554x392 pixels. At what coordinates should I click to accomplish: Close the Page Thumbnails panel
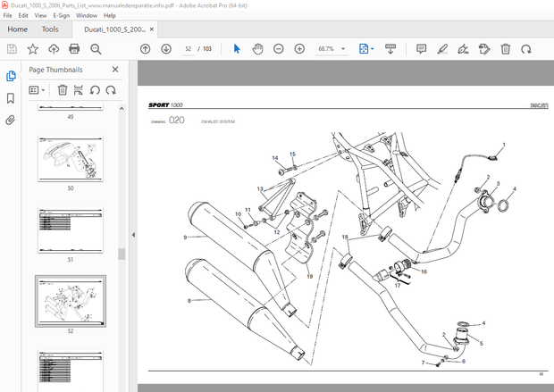pyautogui.click(x=115, y=70)
